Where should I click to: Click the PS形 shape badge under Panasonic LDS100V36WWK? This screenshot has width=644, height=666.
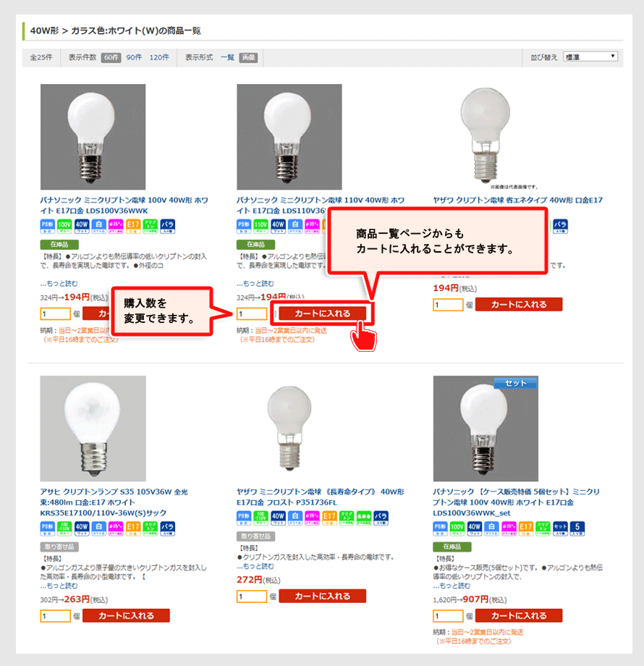coord(47,226)
